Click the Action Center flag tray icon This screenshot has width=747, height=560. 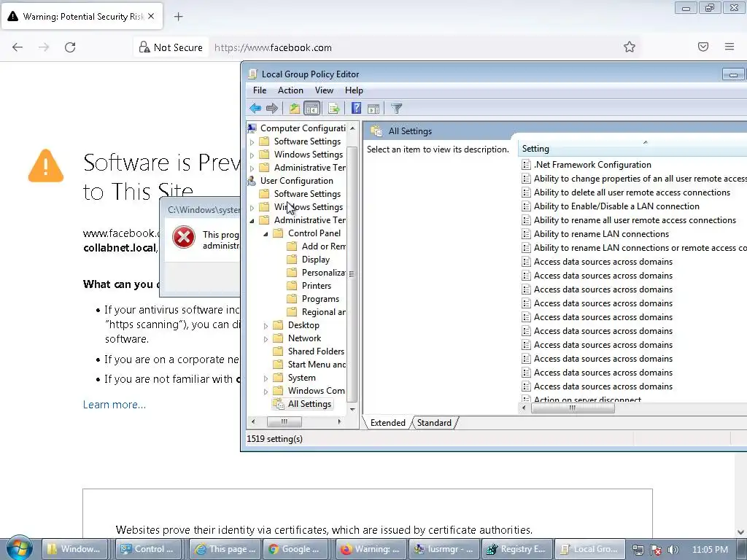(656, 550)
